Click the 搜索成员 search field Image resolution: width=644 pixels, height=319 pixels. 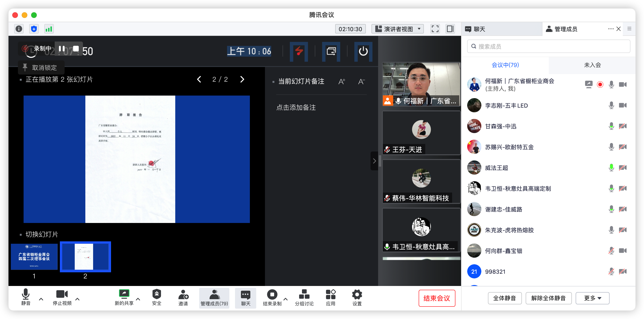tap(549, 46)
